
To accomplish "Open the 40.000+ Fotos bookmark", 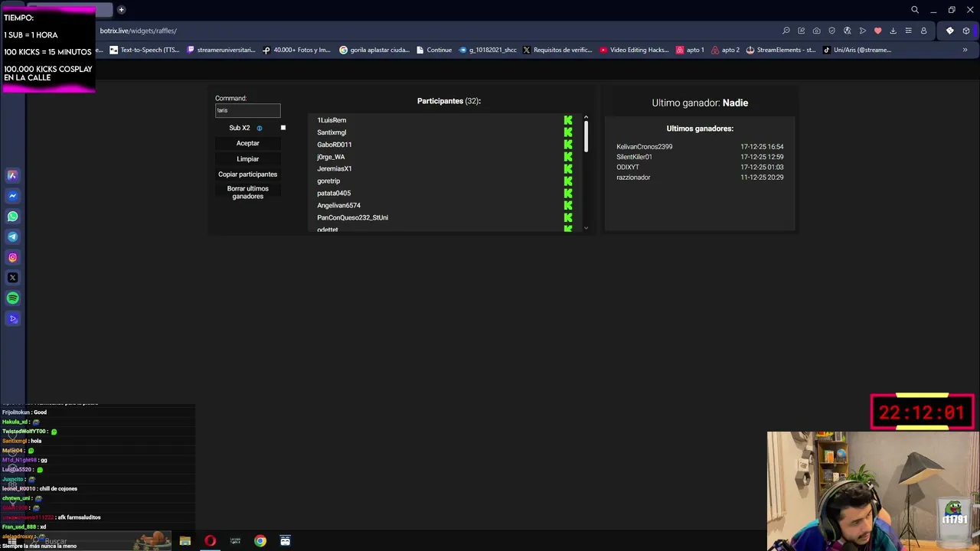I will [x=296, y=50].
